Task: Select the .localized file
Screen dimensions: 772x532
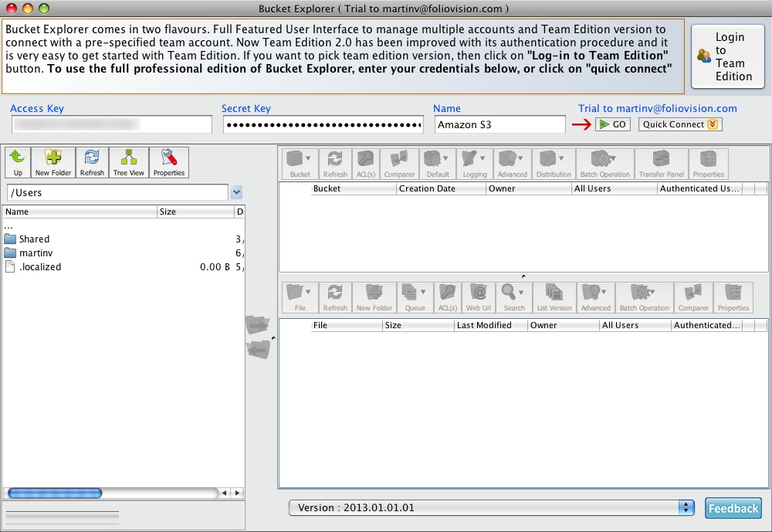Action: tap(124, 267)
